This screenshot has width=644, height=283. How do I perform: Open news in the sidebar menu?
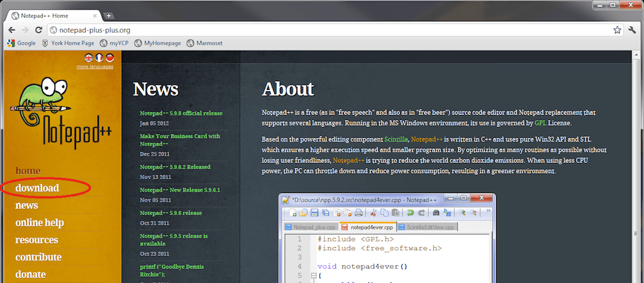click(x=26, y=206)
